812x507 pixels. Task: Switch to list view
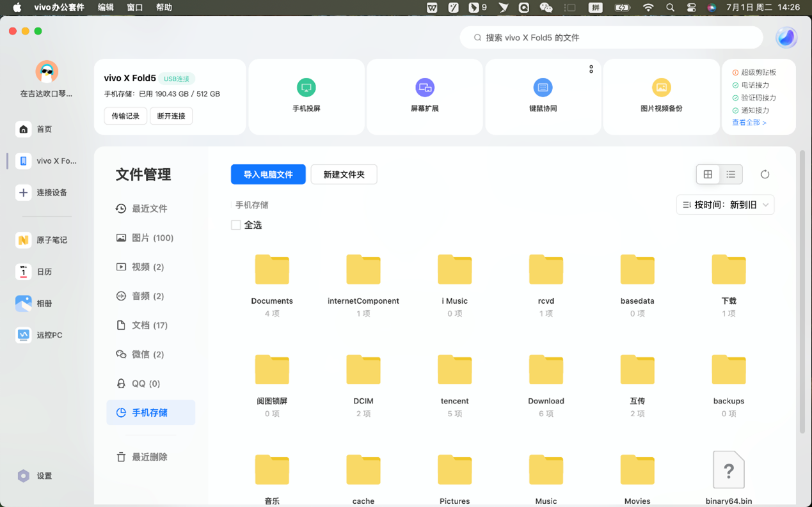[x=731, y=175]
